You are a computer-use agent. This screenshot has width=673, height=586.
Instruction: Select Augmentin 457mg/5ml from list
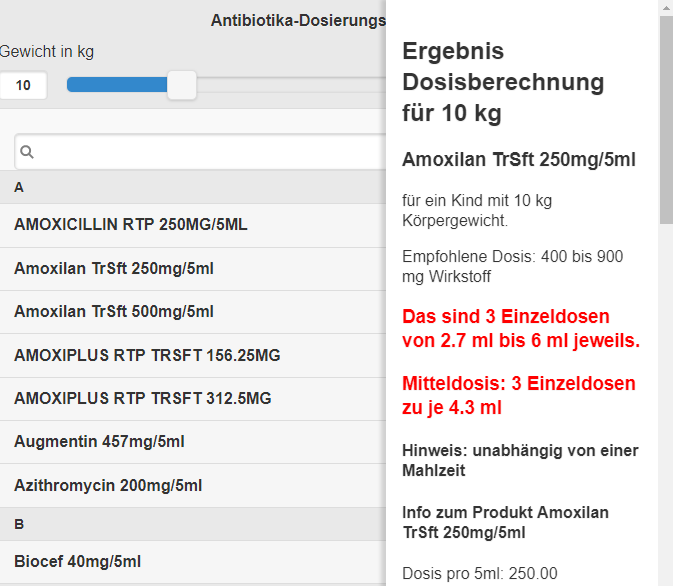point(193,442)
